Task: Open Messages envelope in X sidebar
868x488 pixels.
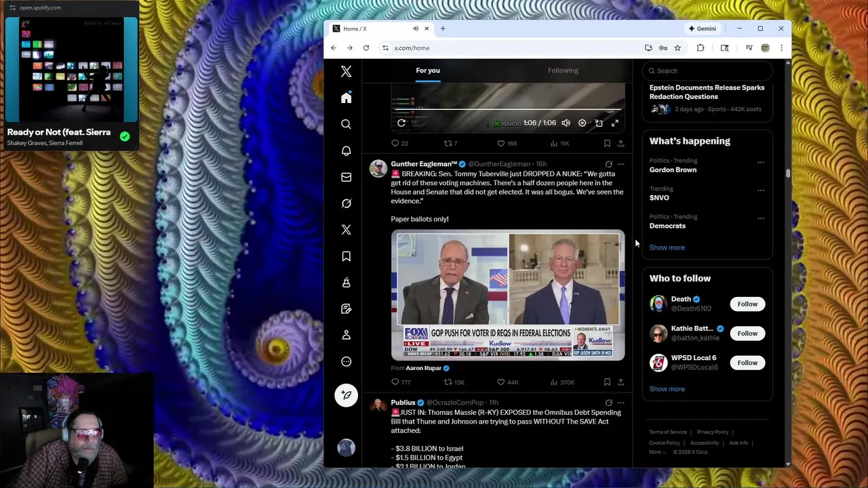Action: click(x=346, y=177)
